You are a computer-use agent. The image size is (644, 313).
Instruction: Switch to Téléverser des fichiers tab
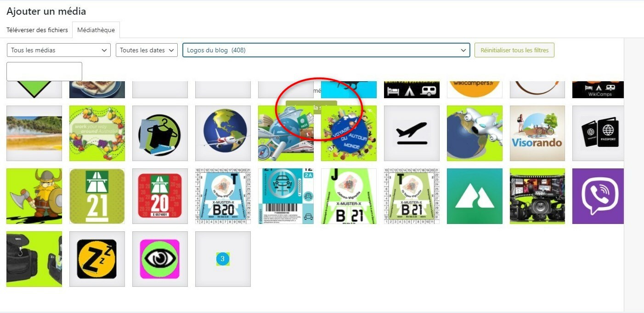(x=37, y=30)
